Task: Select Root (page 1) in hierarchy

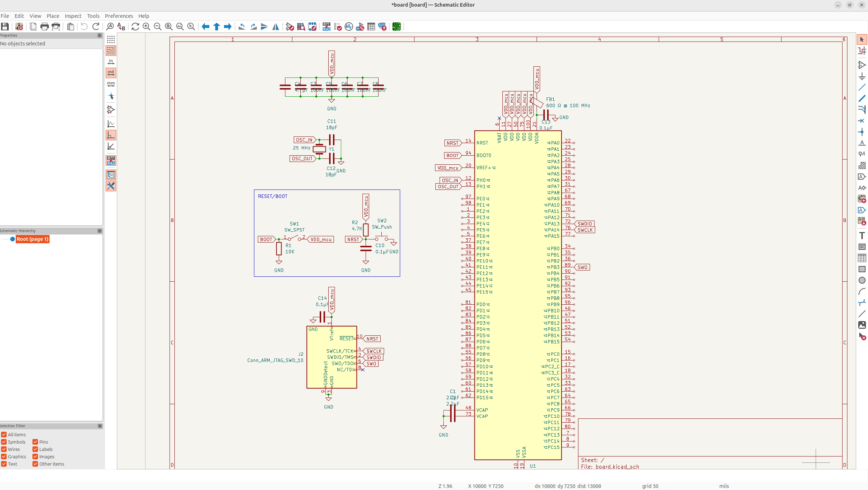Action: coord(32,239)
